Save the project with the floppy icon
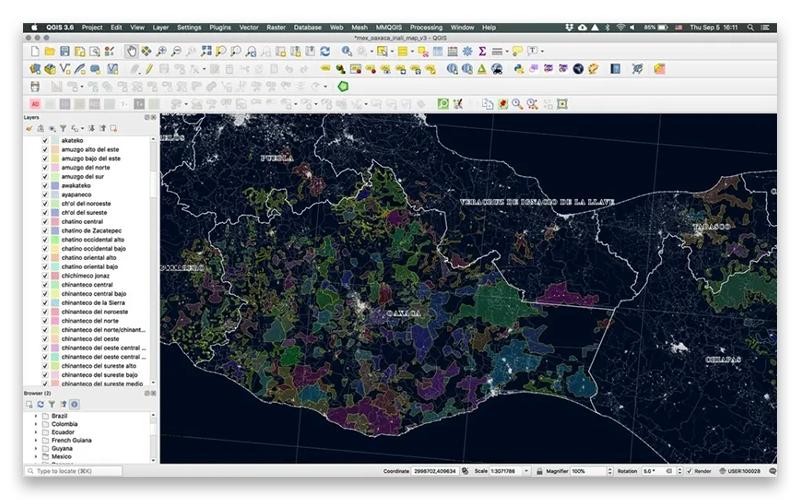This screenshot has height=500, width=800. point(65,51)
